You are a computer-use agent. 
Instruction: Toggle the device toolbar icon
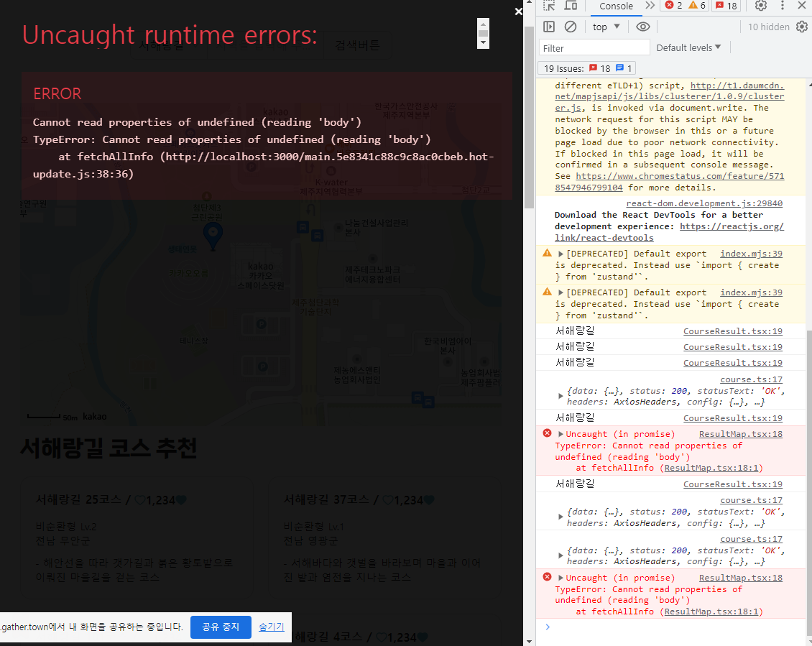pyautogui.click(x=571, y=6)
